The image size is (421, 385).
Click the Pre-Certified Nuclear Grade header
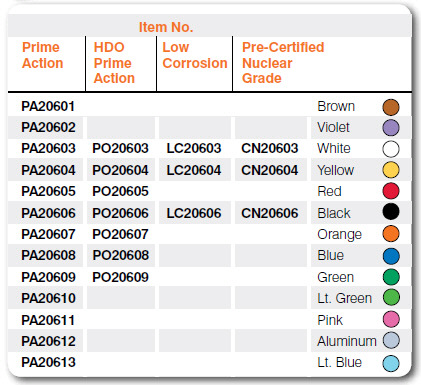coord(283,63)
